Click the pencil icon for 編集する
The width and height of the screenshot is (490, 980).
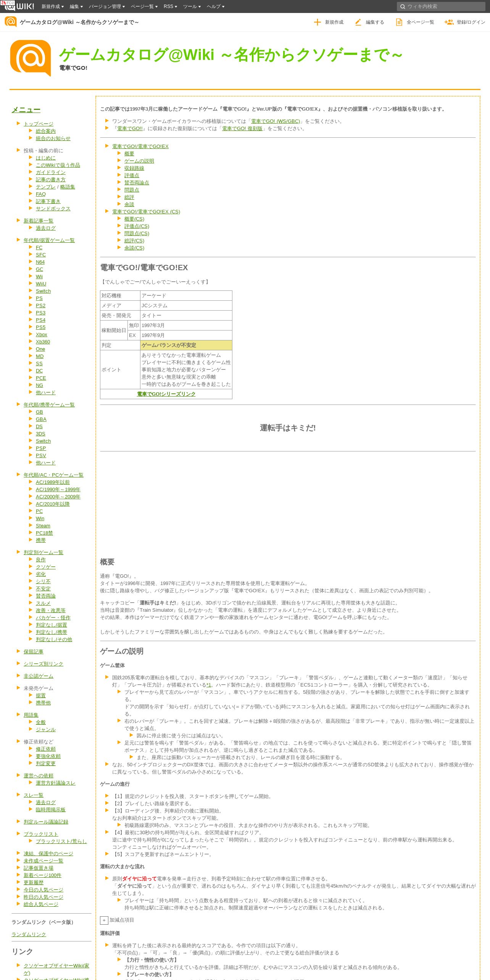pyautogui.click(x=358, y=22)
